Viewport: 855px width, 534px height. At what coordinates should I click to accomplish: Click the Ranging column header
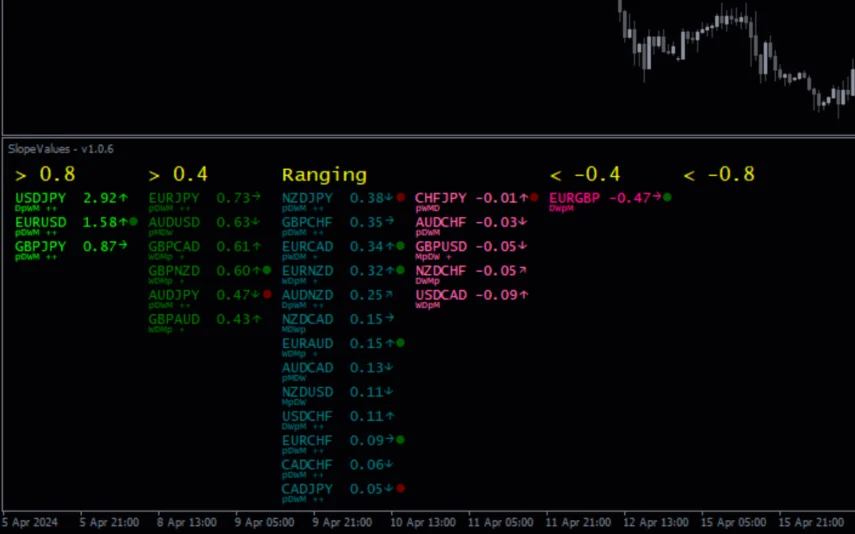(x=324, y=174)
